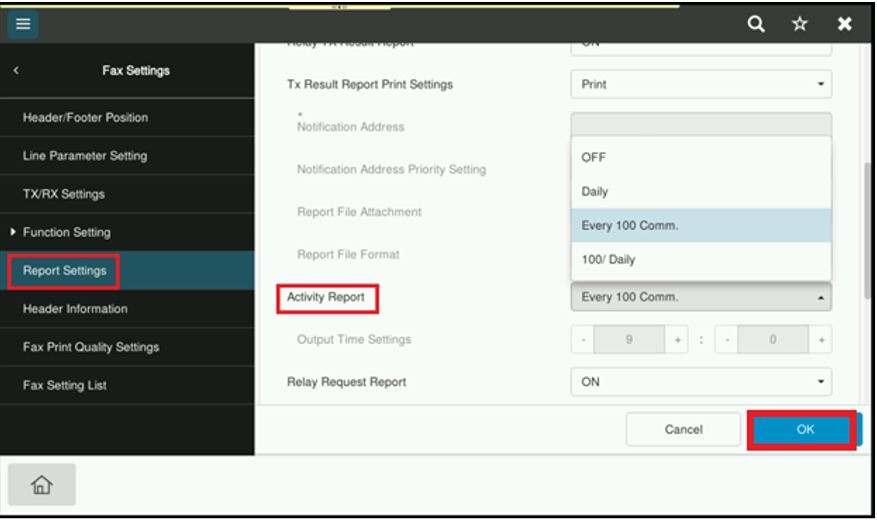Expand the Function Setting arrow
Image resolution: width=877 pixels, height=522 pixels.
(x=12, y=232)
